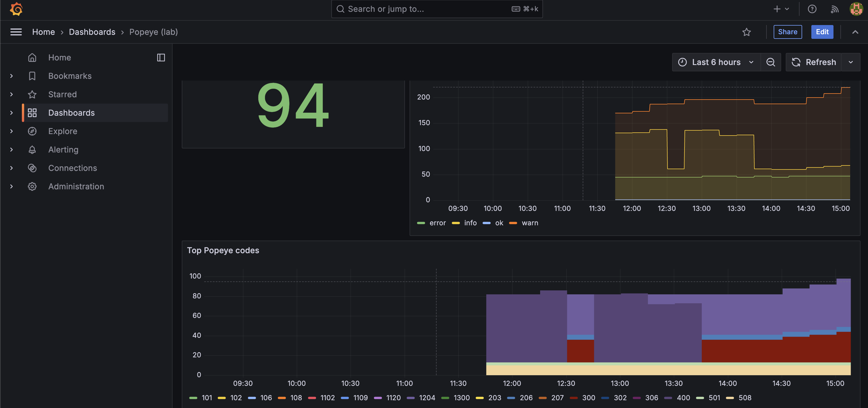
Task: Expand the Starred section arrow
Action: click(x=12, y=94)
